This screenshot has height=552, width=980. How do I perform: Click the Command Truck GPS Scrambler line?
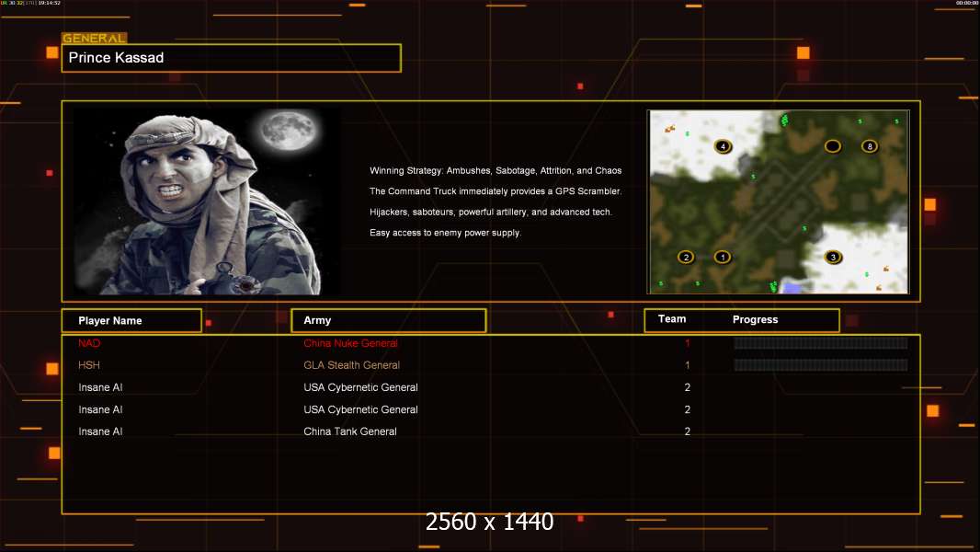(x=496, y=191)
